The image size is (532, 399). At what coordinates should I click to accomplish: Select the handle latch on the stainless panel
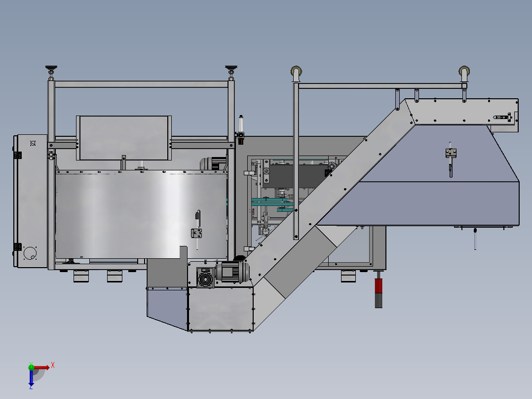click(x=197, y=230)
